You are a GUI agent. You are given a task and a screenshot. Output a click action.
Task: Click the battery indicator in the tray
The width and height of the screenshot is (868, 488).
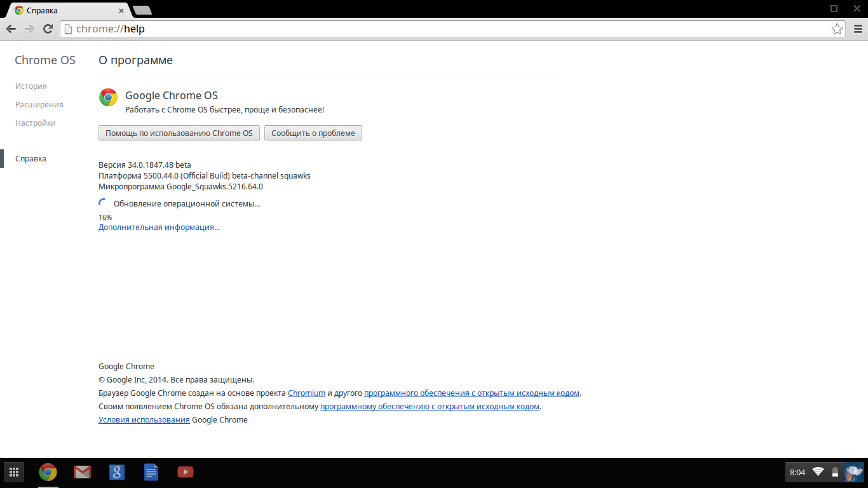835,472
